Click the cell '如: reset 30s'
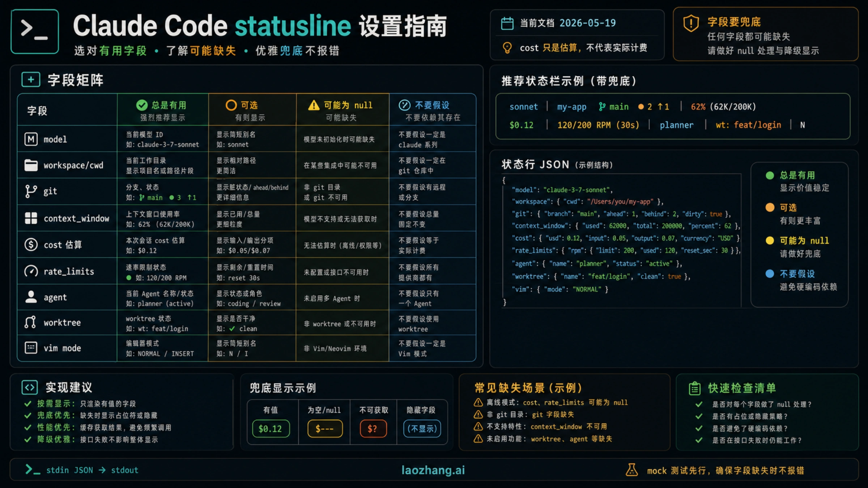Viewport: 868px width, 488px height. [x=238, y=278]
